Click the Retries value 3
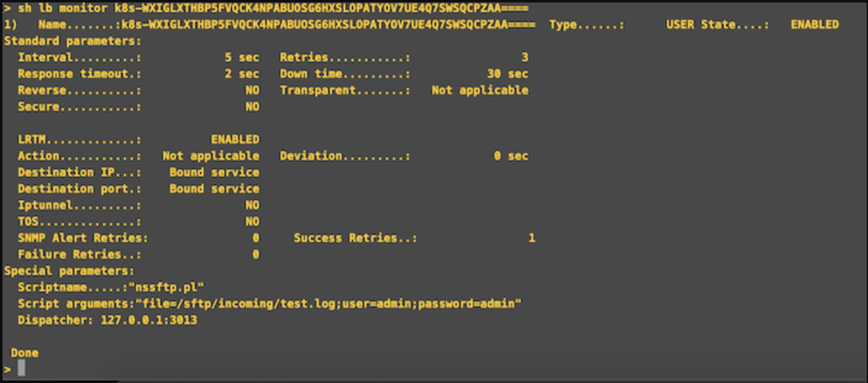 tap(525, 57)
